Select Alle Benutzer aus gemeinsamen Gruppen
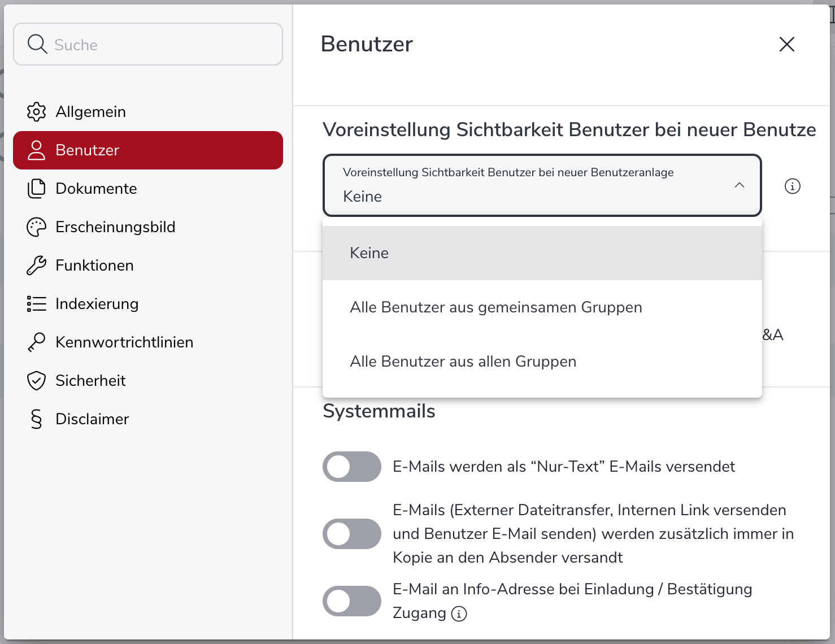The width and height of the screenshot is (835, 644). pyautogui.click(x=495, y=307)
